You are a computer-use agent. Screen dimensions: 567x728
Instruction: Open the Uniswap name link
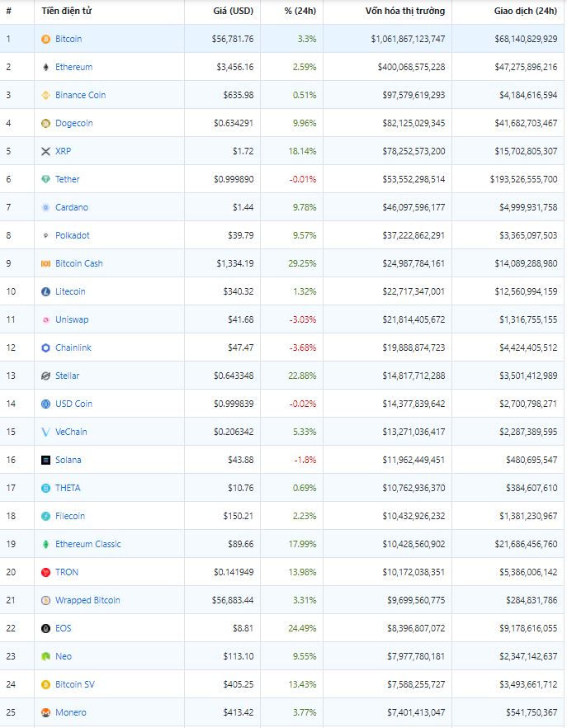click(72, 320)
